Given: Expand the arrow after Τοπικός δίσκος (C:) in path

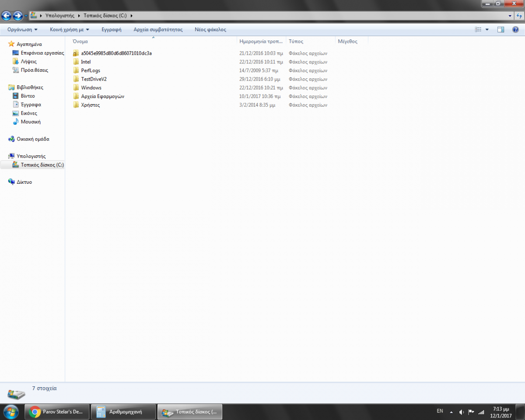Looking at the screenshot, I should (131, 16).
